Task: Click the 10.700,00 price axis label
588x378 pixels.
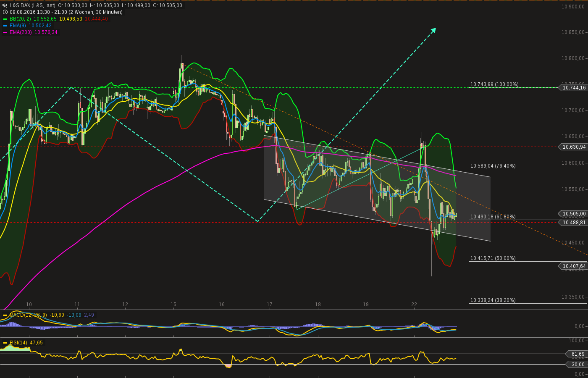Action: point(573,110)
